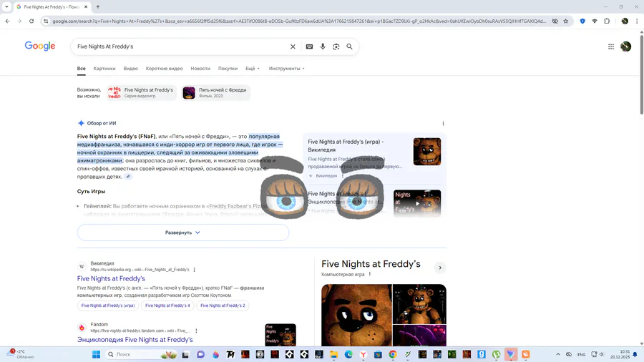644x362 pixels.
Task: Open AI overview three-dot options
Action: [x=443, y=124]
